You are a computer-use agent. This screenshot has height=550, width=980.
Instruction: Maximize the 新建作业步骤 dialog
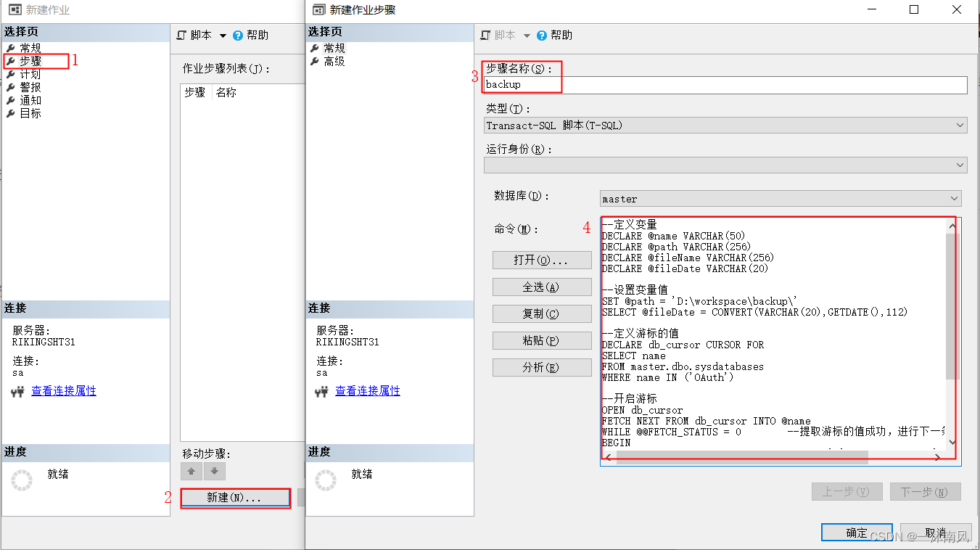[914, 9]
